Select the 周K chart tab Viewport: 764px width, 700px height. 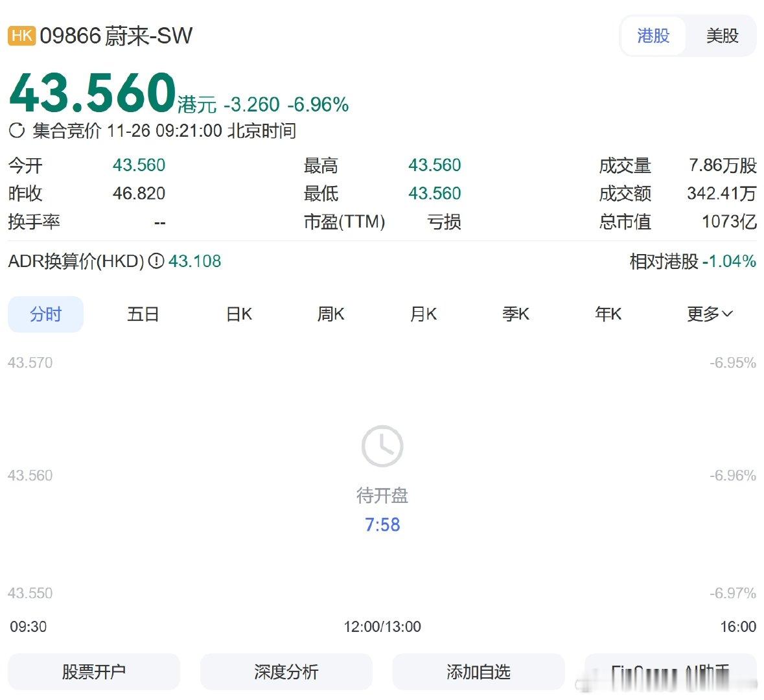(331, 314)
